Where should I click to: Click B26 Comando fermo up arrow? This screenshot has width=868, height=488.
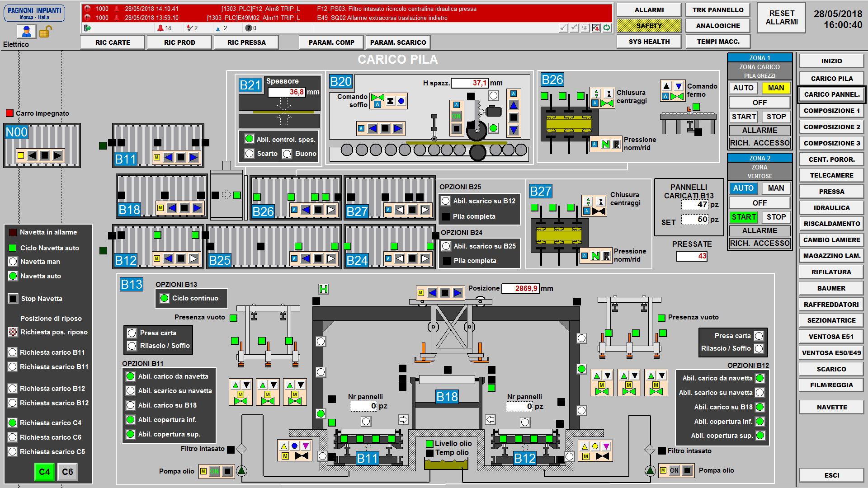tap(666, 86)
